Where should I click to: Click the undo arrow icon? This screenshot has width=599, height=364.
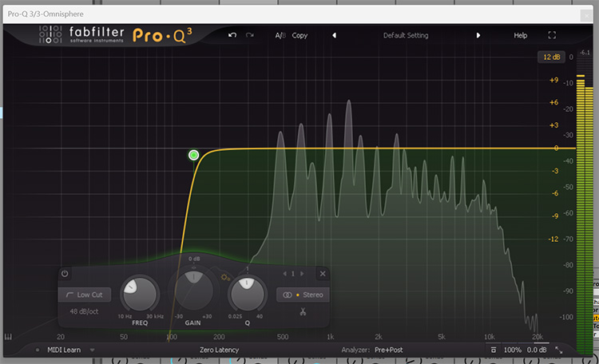tap(232, 35)
